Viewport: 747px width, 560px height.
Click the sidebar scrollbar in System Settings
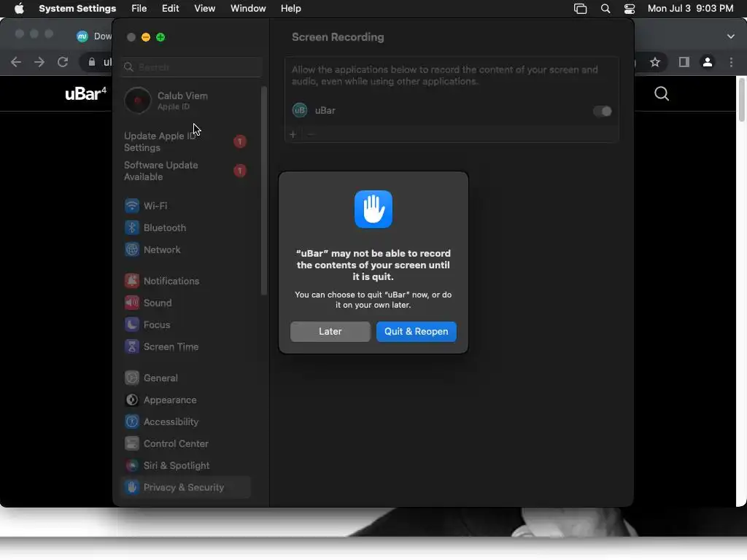click(263, 190)
